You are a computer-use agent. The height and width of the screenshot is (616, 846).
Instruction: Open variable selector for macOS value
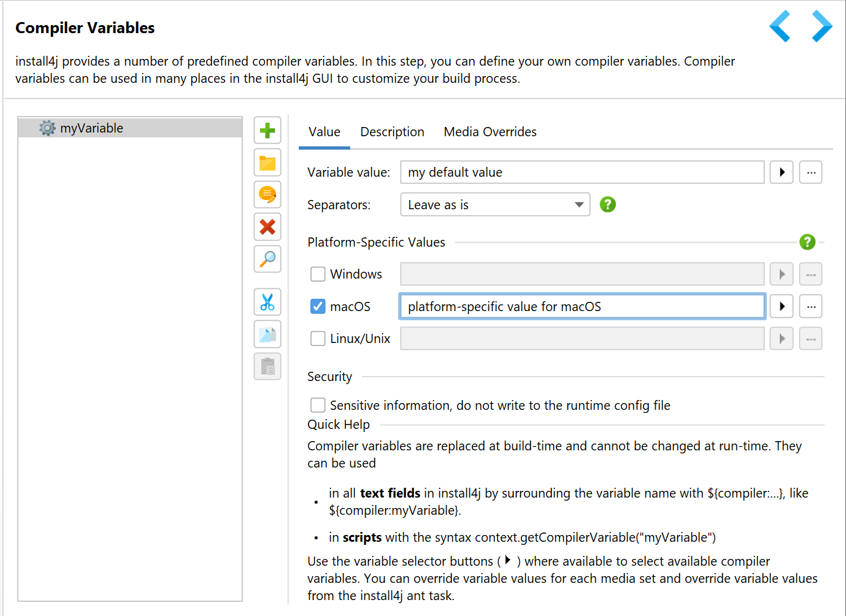point(782,306)
